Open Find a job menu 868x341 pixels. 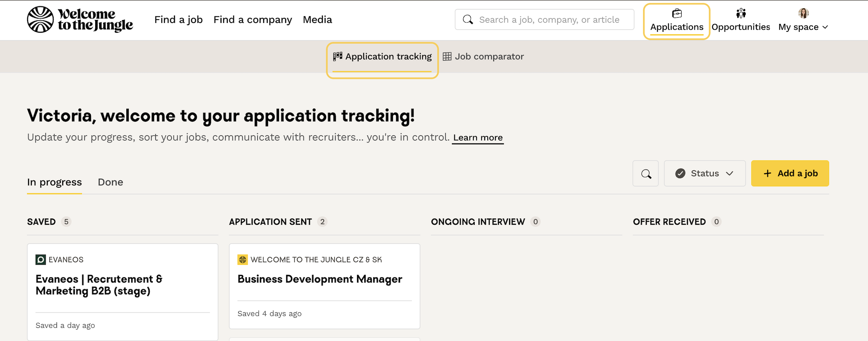coord(178,20)
